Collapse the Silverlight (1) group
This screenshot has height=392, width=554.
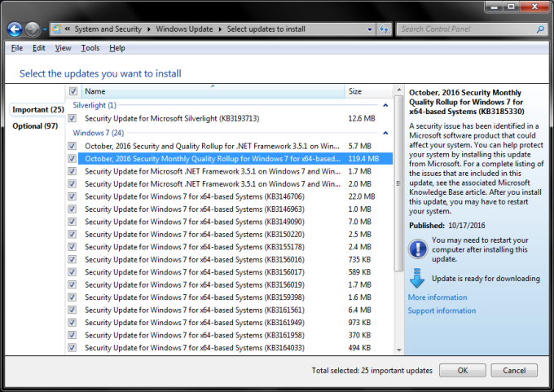tap(387, 105)
